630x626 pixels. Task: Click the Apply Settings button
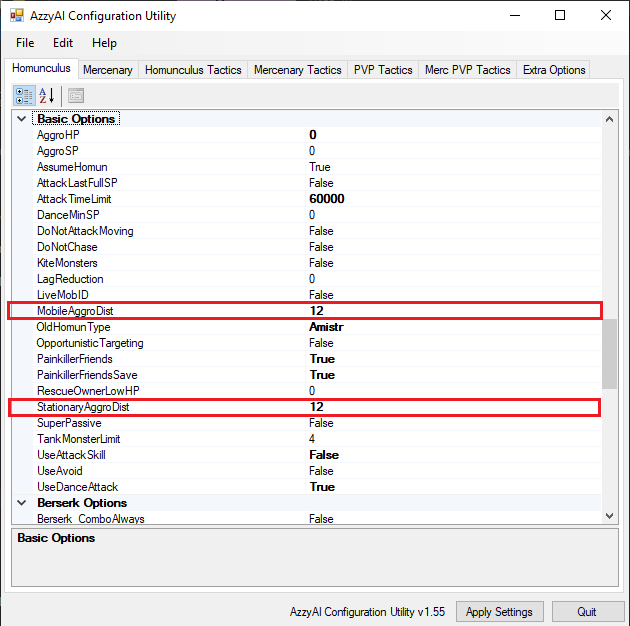pos(499,612)
